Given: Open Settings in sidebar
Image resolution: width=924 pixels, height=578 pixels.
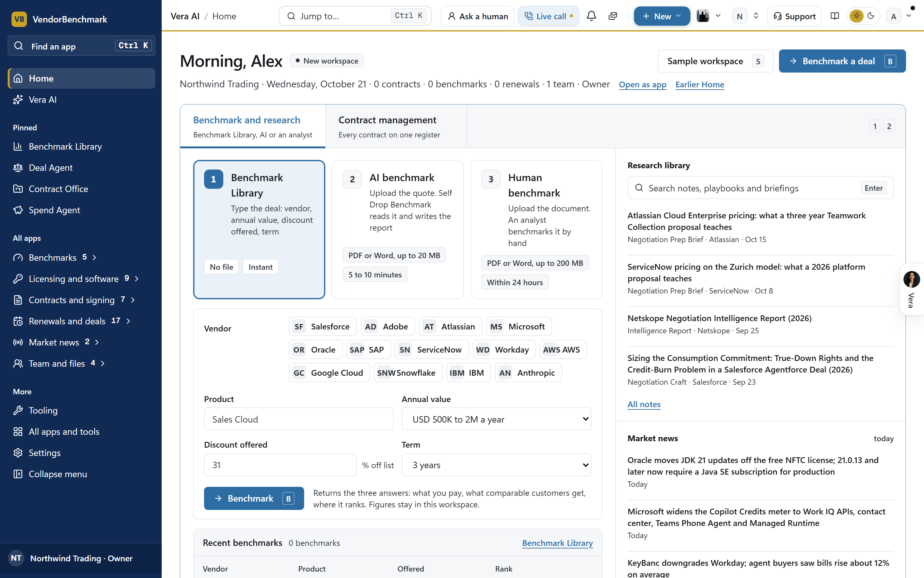Looking at the screenshot, I should (81, 453).
